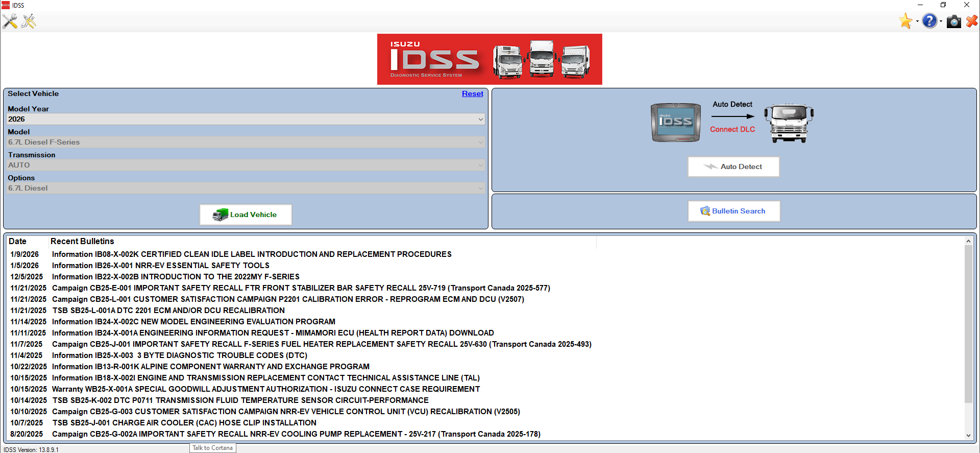
Task: Click the IDSS Version 13.8.9.1 status text
Action: tap(31, 450)
